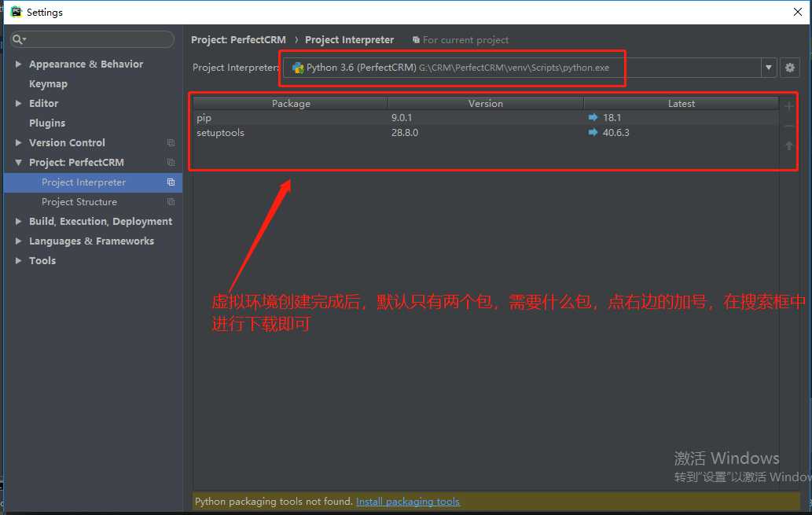The height and width of the screenshot is (515, 812).
Task: Click the PyCharm icon in title bar
Action: (x=16, y=12)
